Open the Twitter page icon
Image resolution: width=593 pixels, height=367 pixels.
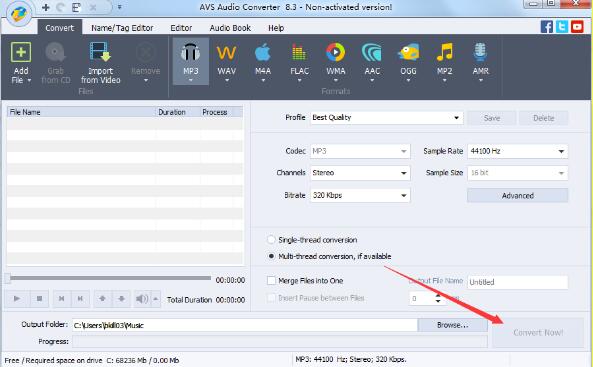point(562,27)
